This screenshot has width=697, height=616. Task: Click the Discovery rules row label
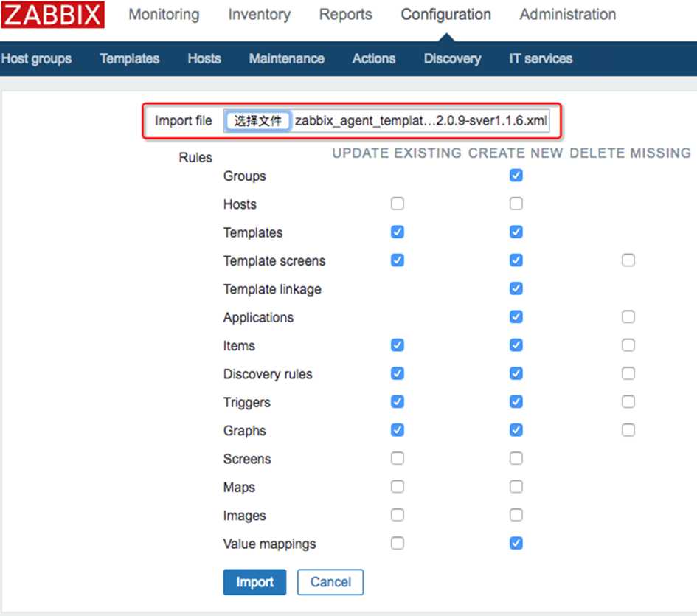point(268,374)
